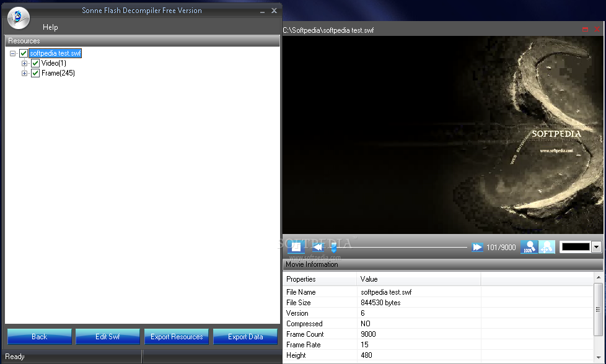Click the 9000 frame count value

point(368,334)
